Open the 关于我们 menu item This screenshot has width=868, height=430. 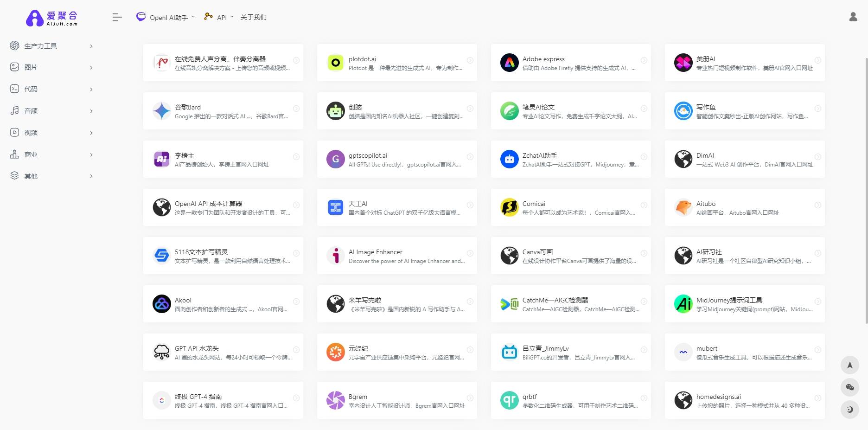[x=253, y=17]
